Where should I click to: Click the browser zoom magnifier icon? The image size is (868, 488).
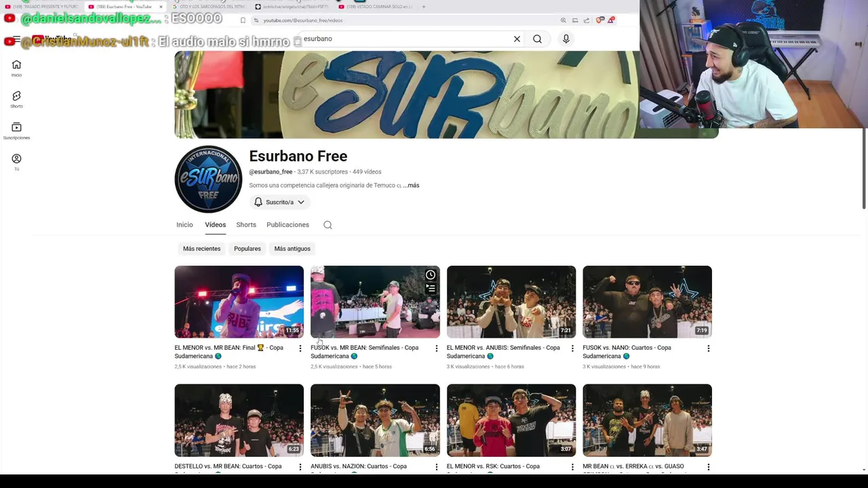pos(563,20)
